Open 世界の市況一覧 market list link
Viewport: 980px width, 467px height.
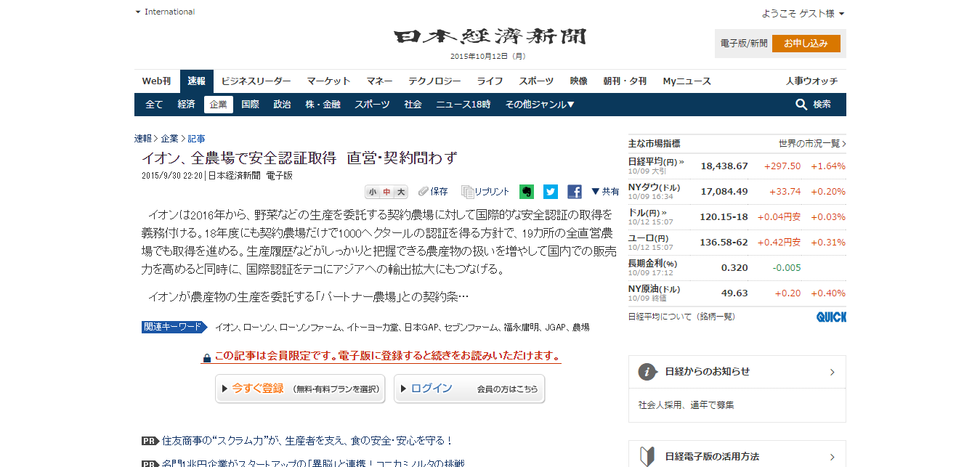[x=811, y=144]
